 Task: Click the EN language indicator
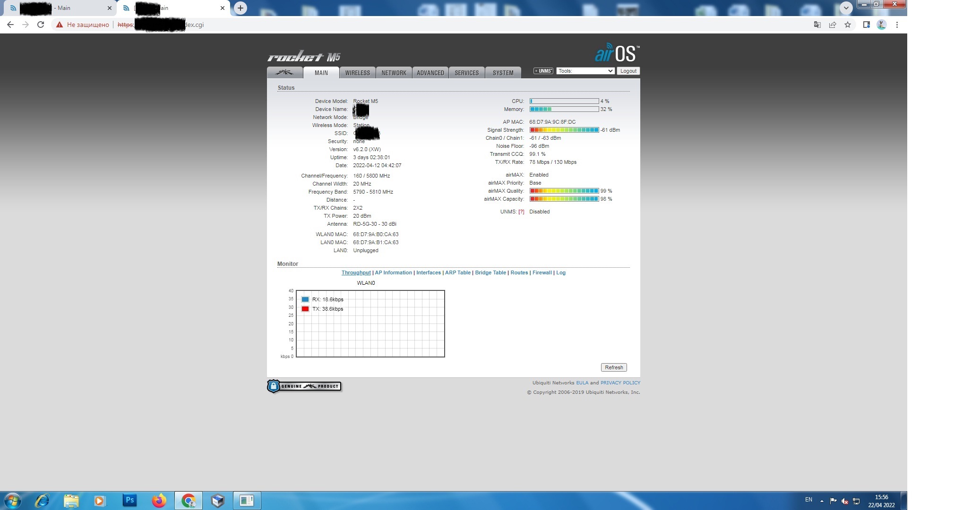coord(808,500)
